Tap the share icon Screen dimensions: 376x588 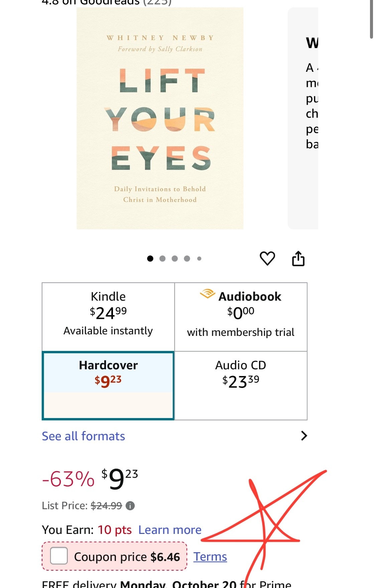click(x=298, y=258)
